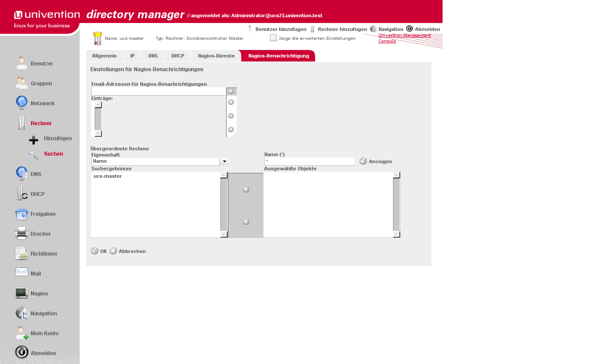Open the Nagios monitor icon
This screenshot has height=364, width=609.
point(21,293)
